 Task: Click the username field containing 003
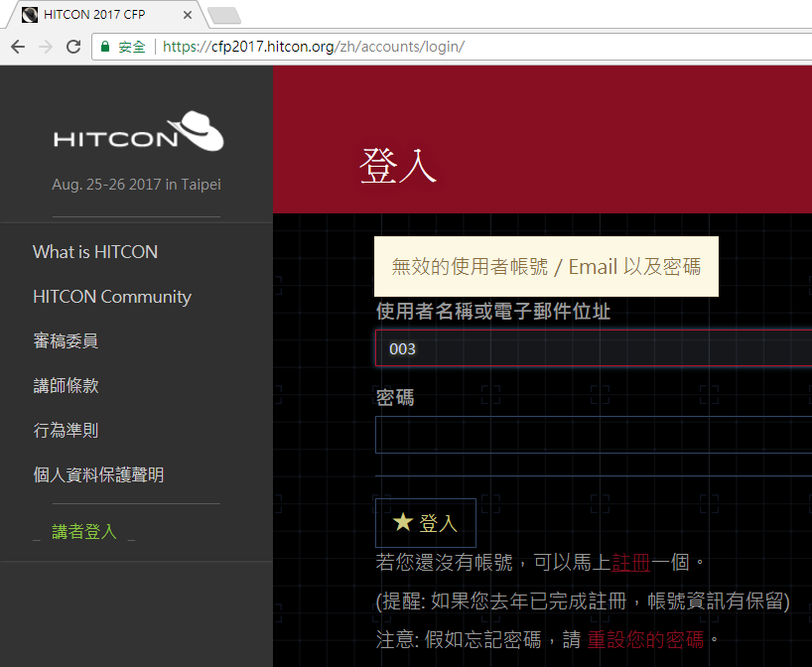(x=594, y=348)
